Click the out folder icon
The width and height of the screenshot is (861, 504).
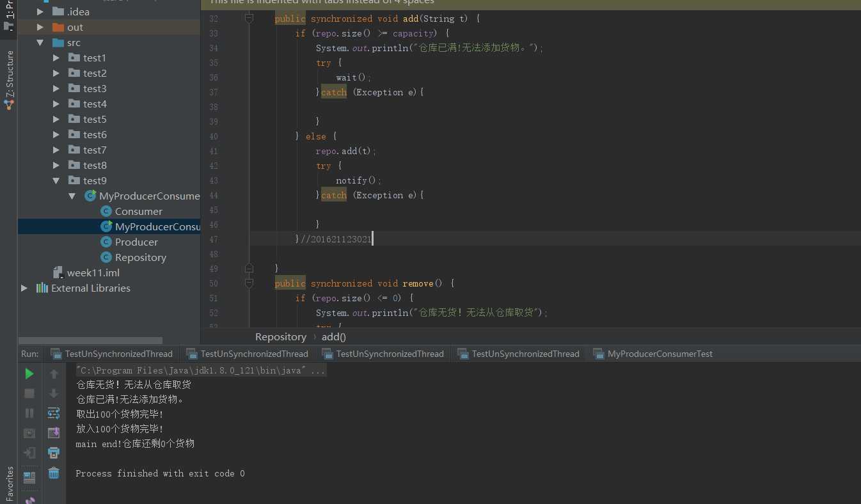58,27
